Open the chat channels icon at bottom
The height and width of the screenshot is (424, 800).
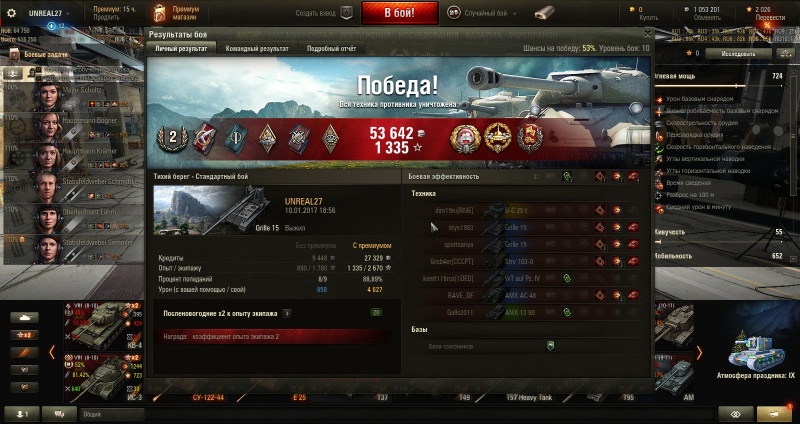pos(59,414)
